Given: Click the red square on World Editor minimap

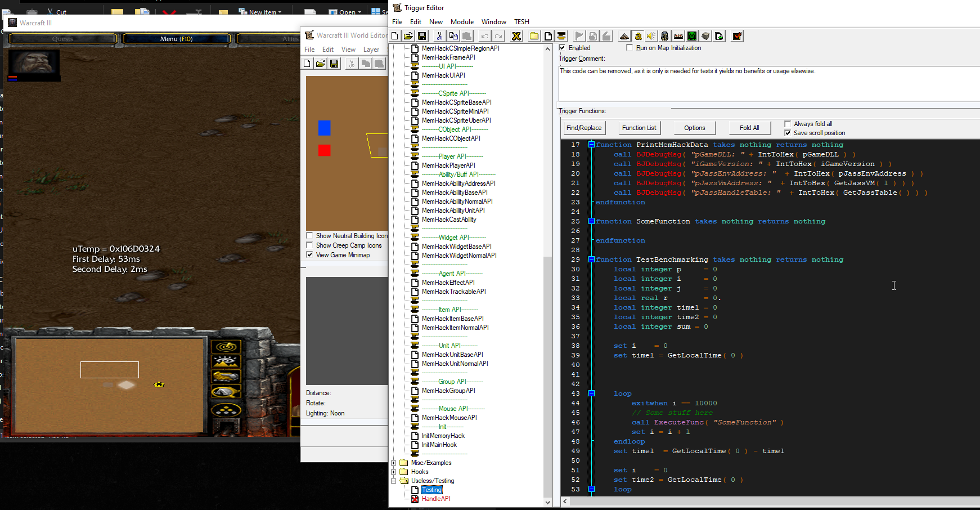Looking at the screenshot, I should point(324,150).
